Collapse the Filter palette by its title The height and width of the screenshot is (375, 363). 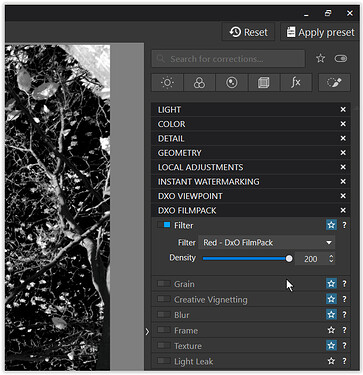[x=184, y=226]
